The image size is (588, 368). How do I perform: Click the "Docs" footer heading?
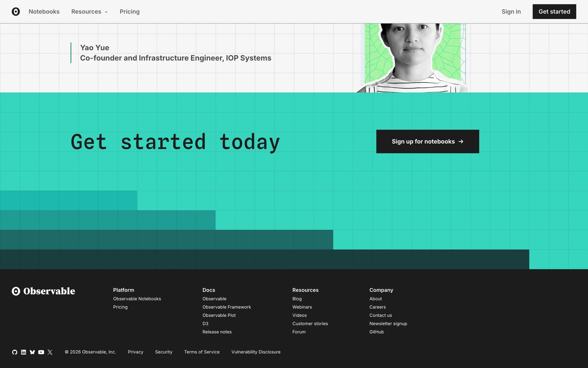coord(209,290)
